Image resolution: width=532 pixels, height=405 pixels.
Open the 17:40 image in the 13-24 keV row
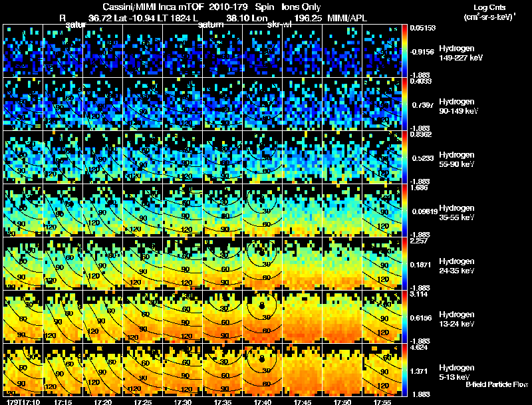pos(263,317)
